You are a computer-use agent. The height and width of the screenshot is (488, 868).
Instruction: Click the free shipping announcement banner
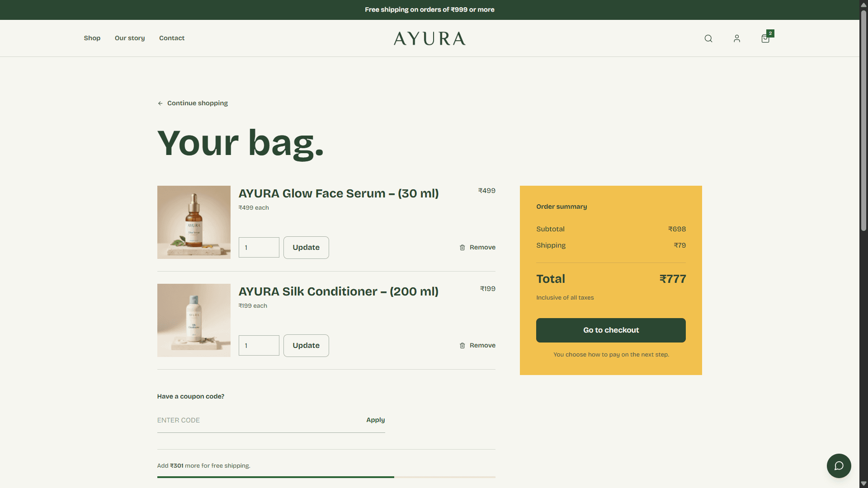tap(429, 9)
